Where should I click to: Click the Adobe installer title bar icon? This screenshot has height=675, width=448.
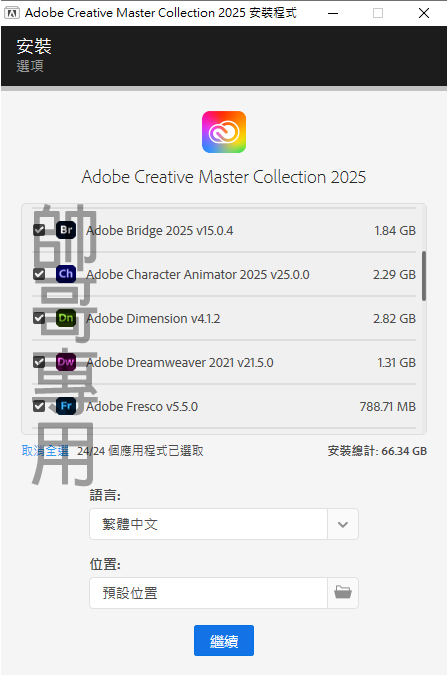click(x=12, y=13)
